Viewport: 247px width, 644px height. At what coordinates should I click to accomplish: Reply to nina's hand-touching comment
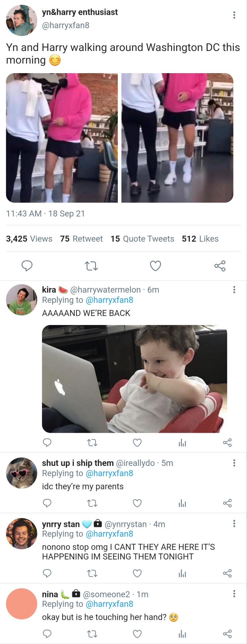click(x=47, y=634)
